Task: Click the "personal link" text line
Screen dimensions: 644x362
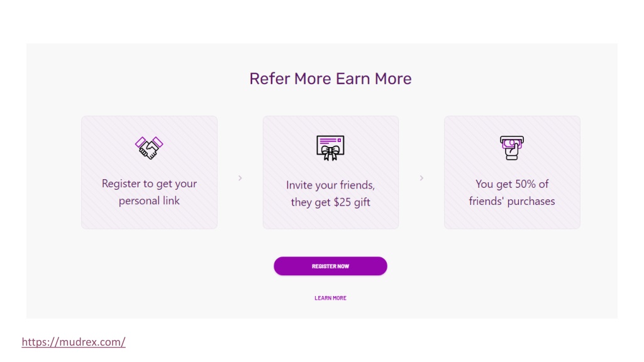Action: 149,200
